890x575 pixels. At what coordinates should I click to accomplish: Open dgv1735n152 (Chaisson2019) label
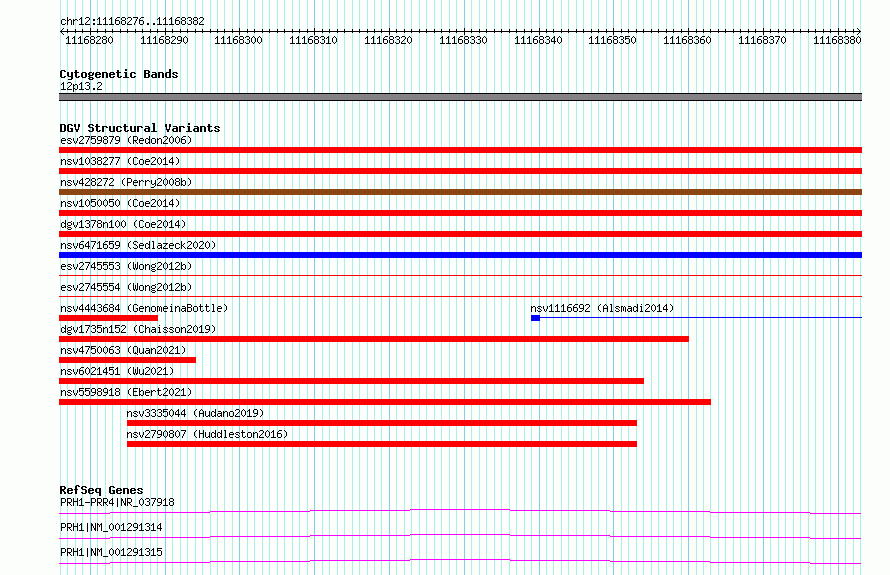pos(138,329)
